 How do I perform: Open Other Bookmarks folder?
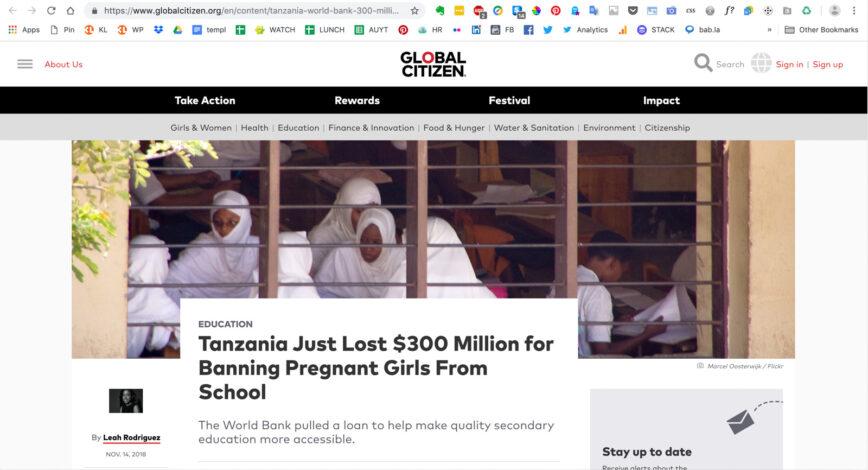[x=822, y=30]
